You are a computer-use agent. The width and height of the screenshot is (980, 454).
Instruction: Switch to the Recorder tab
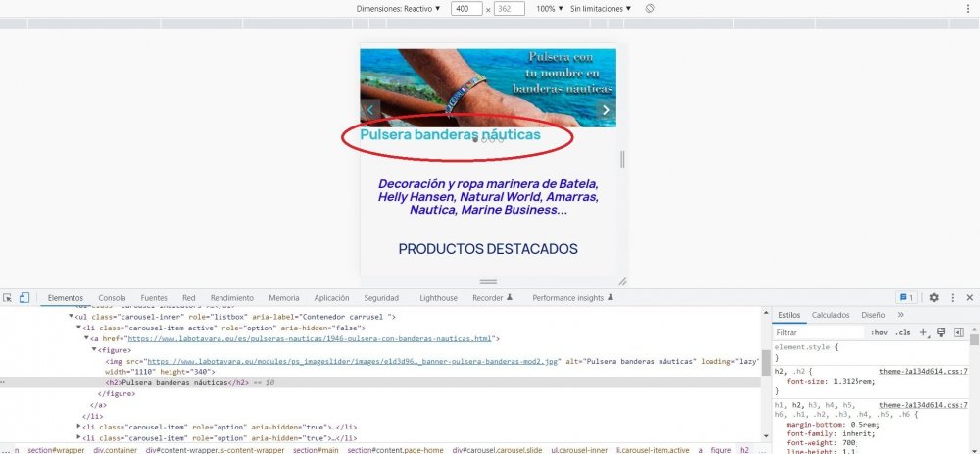click(493, 298)
